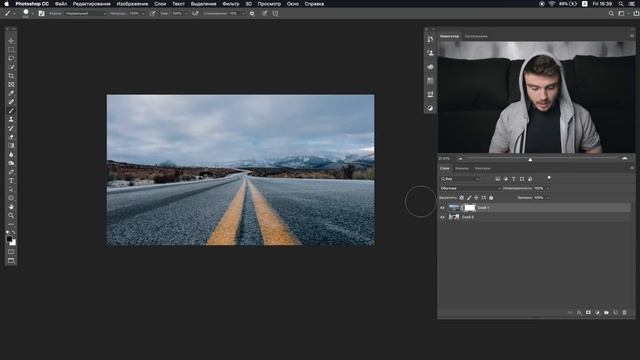Switch to the Каналы tab
The height and width of the screenshot is (360, 640).
462,168
